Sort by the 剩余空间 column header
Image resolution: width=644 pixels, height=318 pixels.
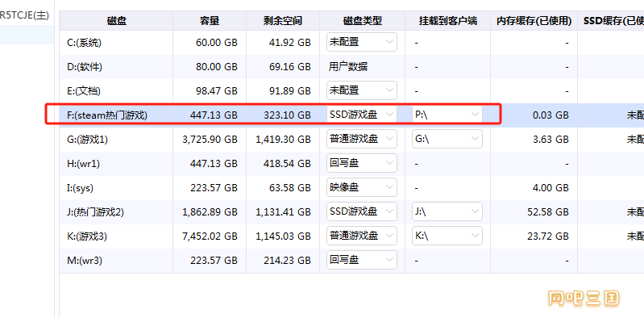point(283,20)
